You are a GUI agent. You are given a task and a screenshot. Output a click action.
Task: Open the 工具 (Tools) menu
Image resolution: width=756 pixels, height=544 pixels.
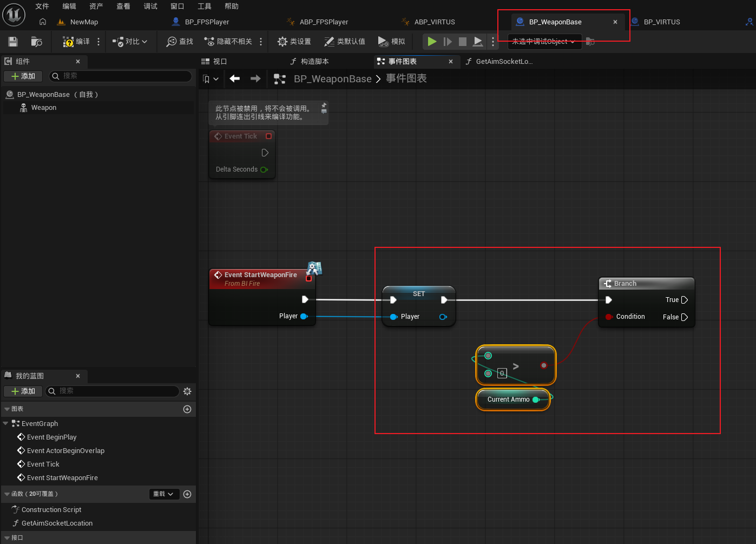[205, 6]
